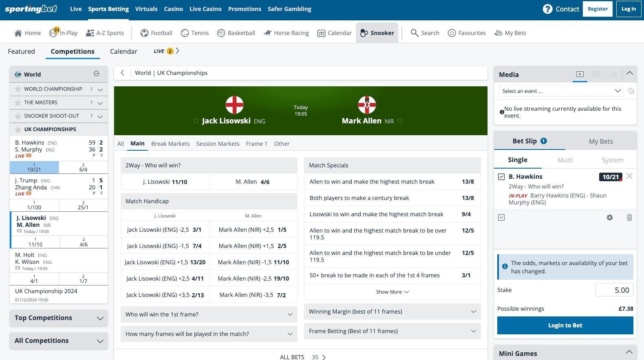Select J. Lisowski 11/10 in 2Way market

[165, 182]
